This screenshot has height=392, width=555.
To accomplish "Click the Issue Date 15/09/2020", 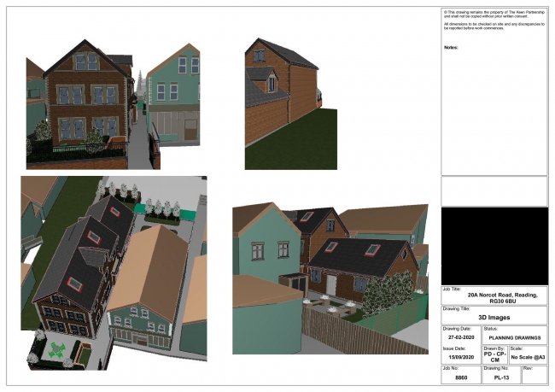I will [x=460, y=358].
